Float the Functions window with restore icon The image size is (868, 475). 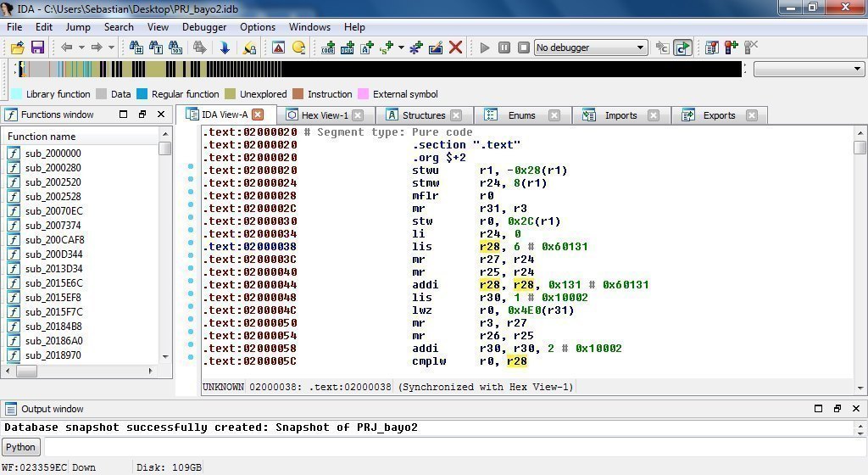coord(142,114)
